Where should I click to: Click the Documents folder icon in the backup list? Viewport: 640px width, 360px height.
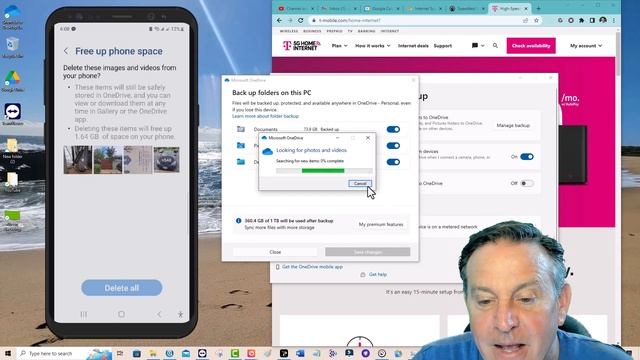coord(241,129)
